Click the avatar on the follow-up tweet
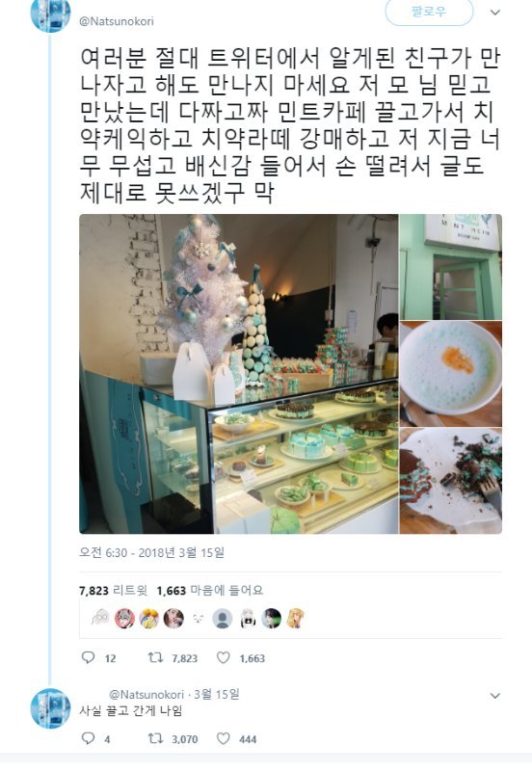Screen dimensions: 532x771 (50, 708)
